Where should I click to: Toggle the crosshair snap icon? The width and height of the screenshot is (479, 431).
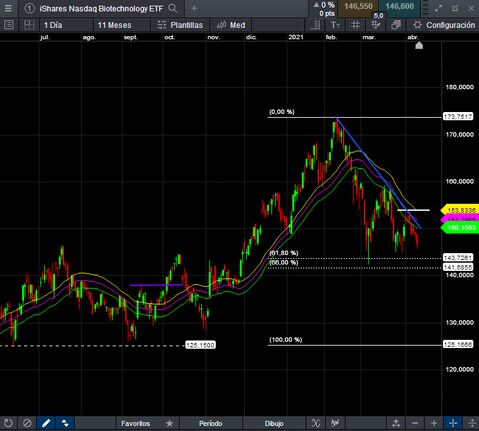pos(376,25)
